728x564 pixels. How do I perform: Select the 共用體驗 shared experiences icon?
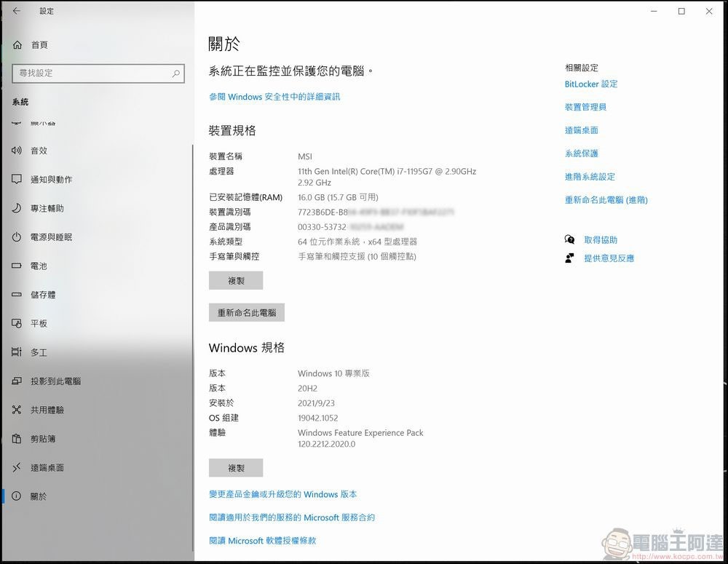point(17,410)
